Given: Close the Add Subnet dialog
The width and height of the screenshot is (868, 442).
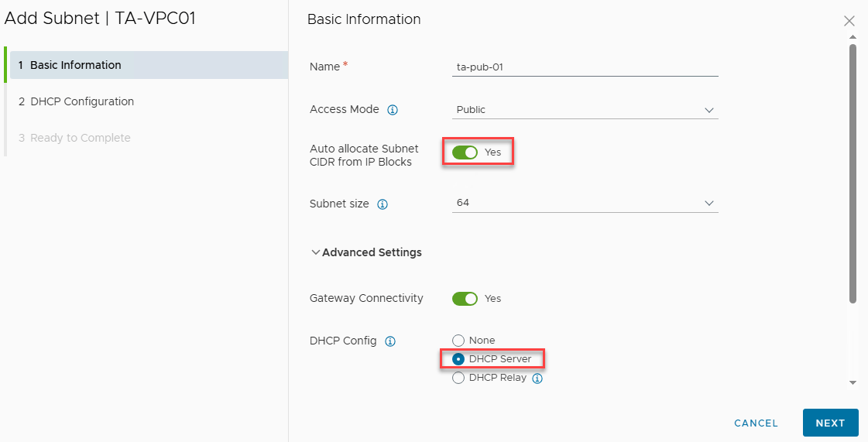Looking at the screenshot, I should (849, 21).
